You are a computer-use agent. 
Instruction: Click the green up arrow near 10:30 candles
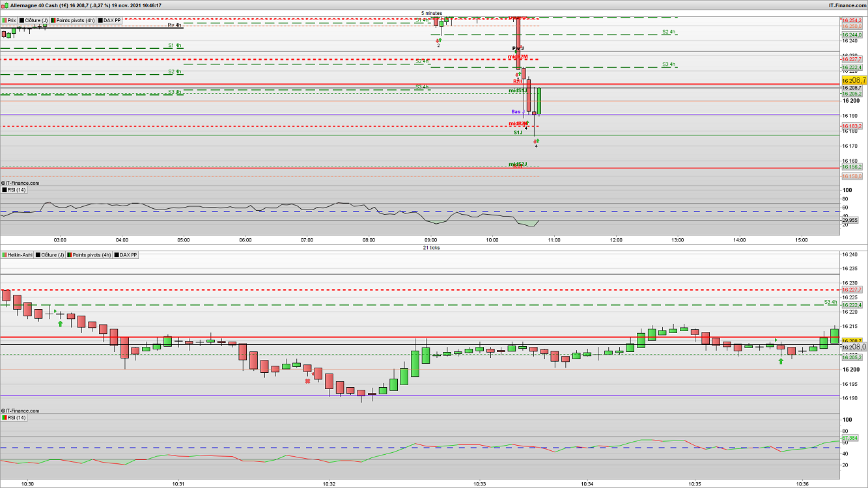(x=61, y=323)
